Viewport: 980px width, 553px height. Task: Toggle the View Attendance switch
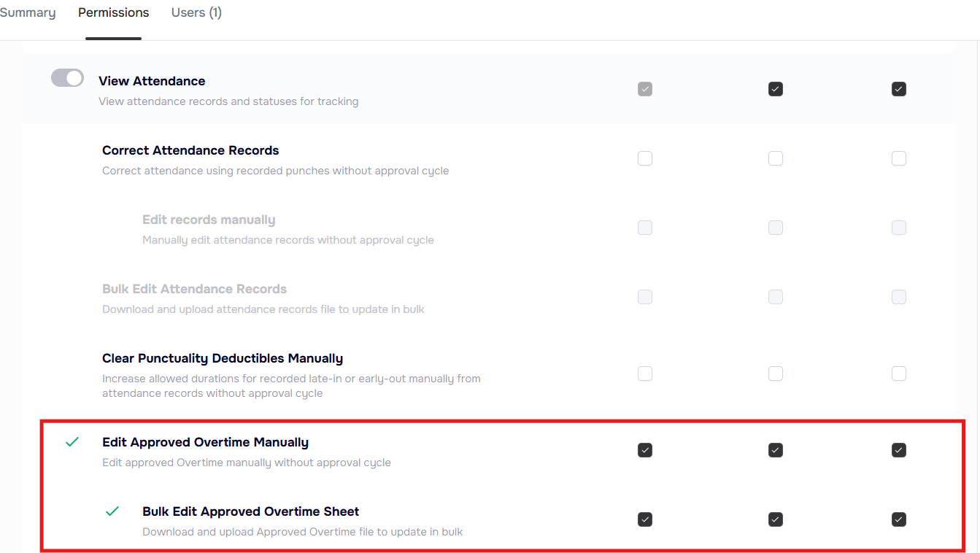point(67,78)
